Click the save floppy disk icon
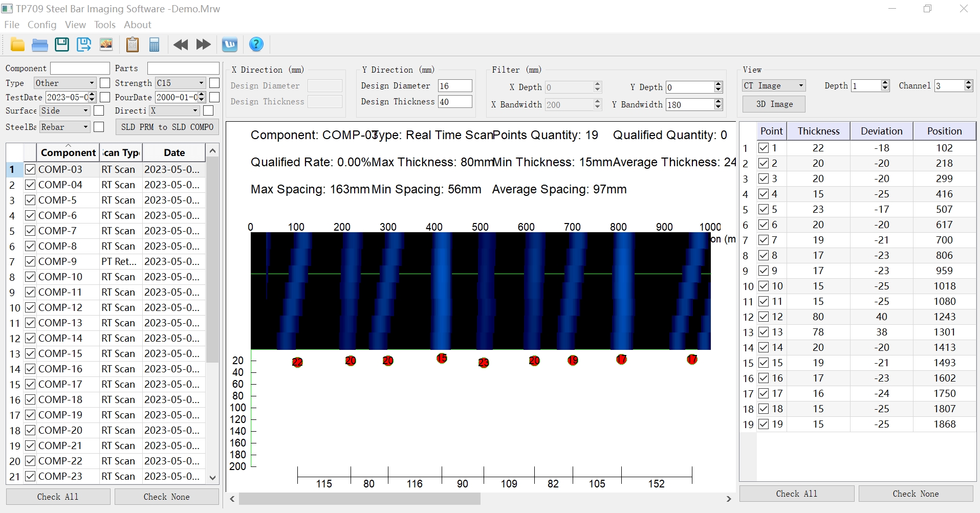980x513 pixels. 62,45
